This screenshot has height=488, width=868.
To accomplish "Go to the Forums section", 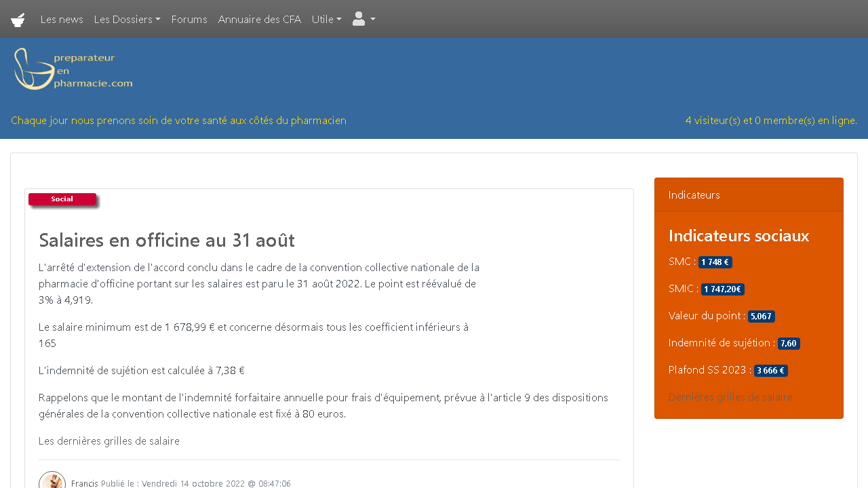I will 189,19.
